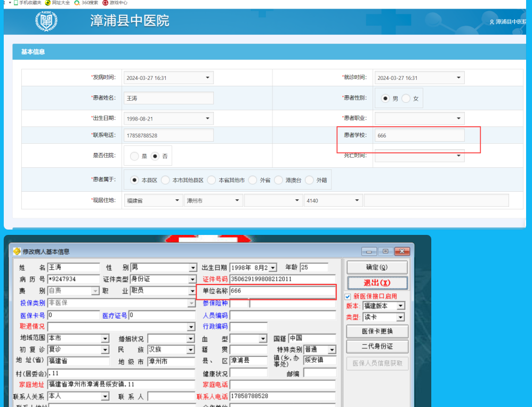Select 外省 option
This screenshot has height=407, width=532.
pyautogui.click(x=253, y=180)
